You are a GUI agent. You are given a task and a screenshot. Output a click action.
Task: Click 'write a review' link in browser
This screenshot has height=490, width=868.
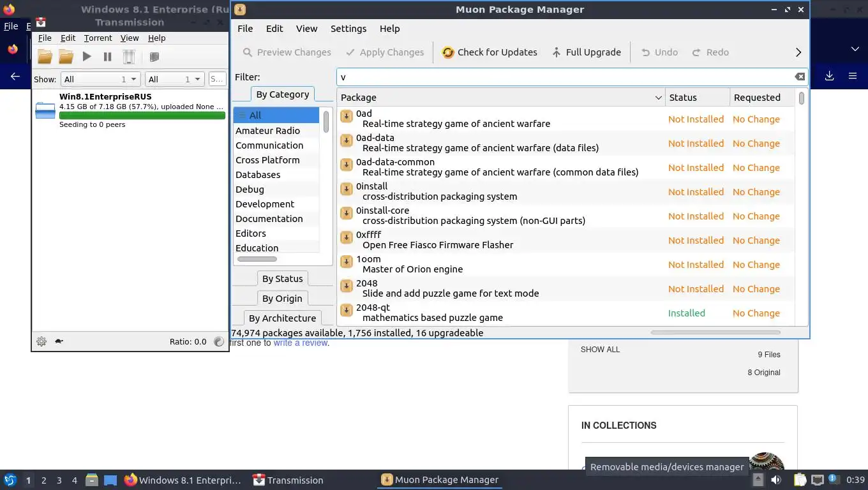click(x=301, y=343)
